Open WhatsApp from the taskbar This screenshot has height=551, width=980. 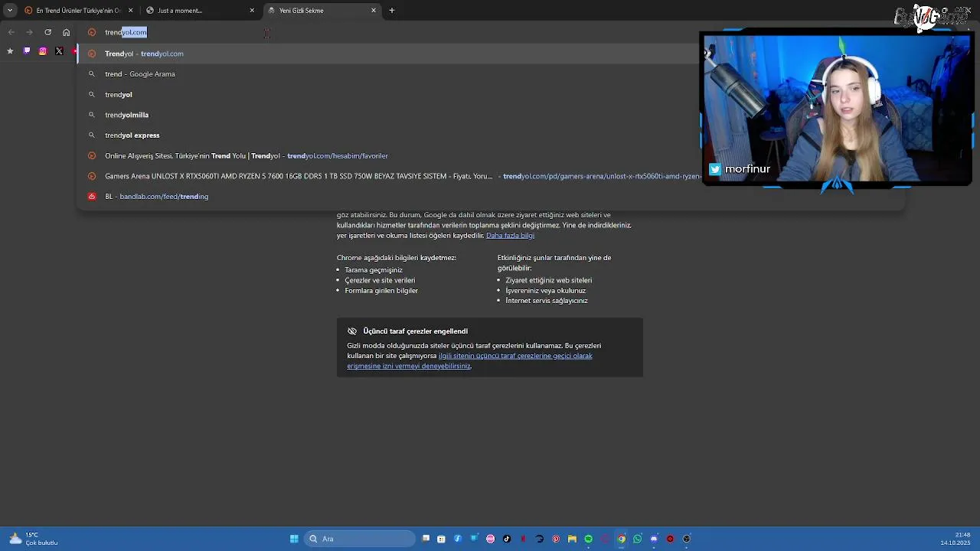(637, 539)
